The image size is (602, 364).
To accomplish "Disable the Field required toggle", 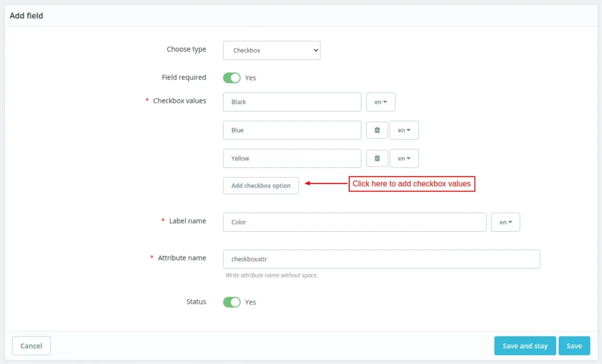I will pyautogui.click(x=231, y=78).
